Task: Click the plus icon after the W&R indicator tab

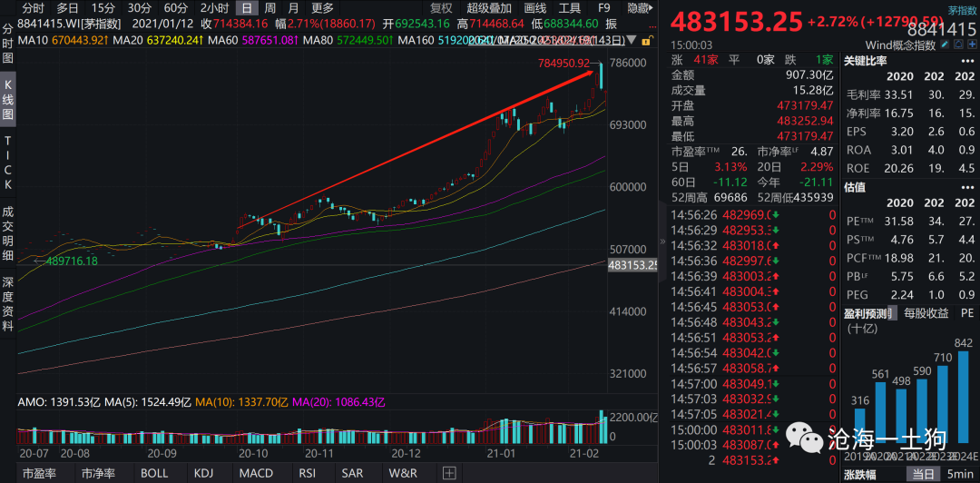Action: click(x=449, y=472)
